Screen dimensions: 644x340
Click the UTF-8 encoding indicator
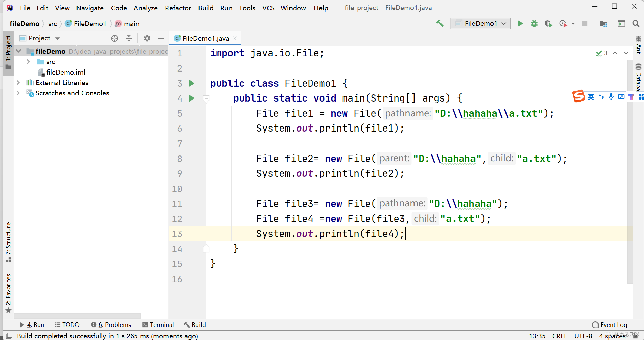coord(583,336)
